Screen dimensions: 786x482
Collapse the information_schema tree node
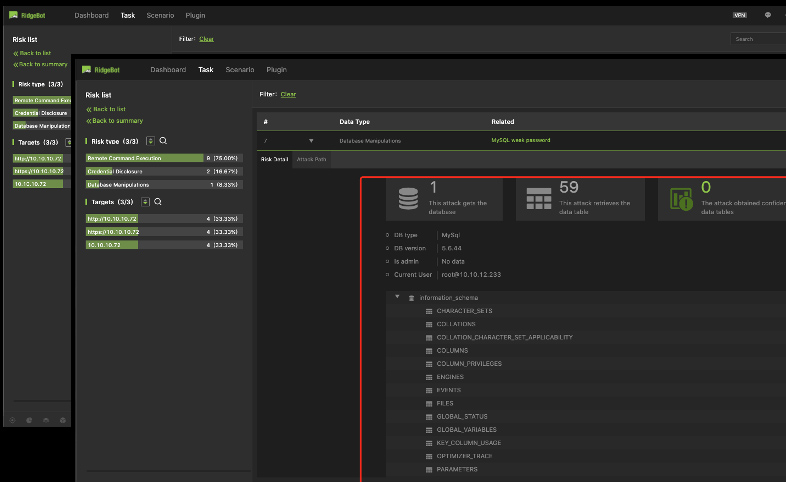(397, 297)
